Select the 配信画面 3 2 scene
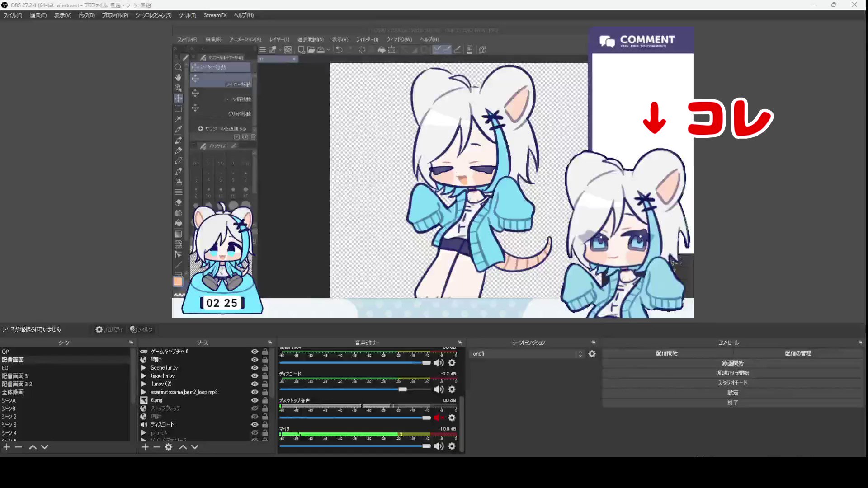 pyautogui.click(x=66, y=384)
